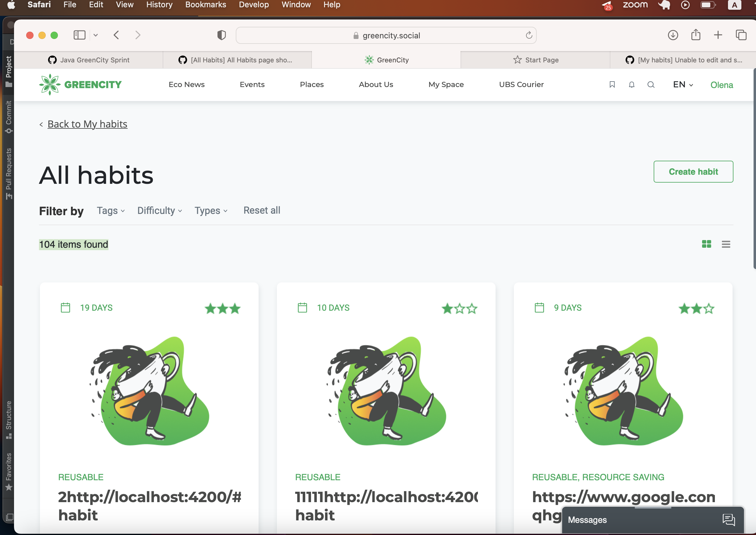The height and width of the screenshot is (535, 756).
Task: Click the empty third star on the 9 DAYS habit card
Action: point(709,309)
